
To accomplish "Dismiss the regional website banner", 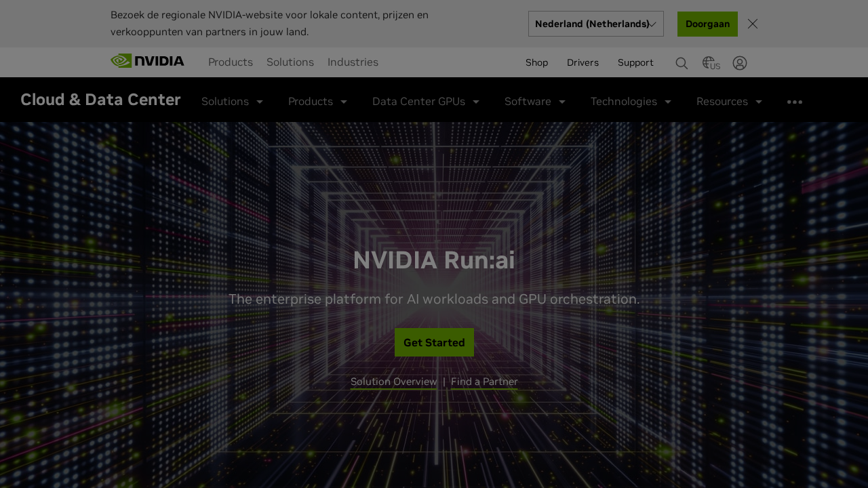I will [753, 22].
